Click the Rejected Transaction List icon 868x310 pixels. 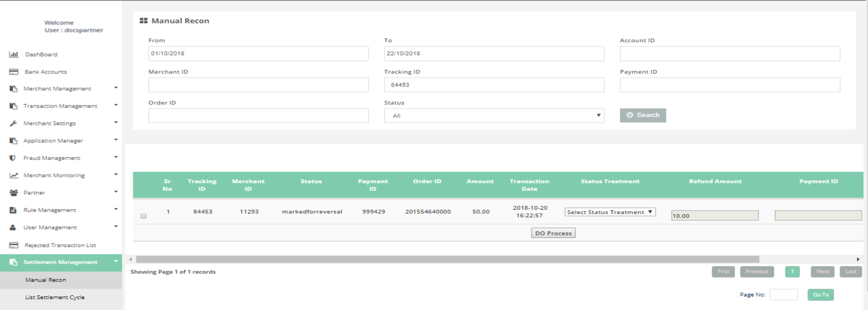pos(14,245)
